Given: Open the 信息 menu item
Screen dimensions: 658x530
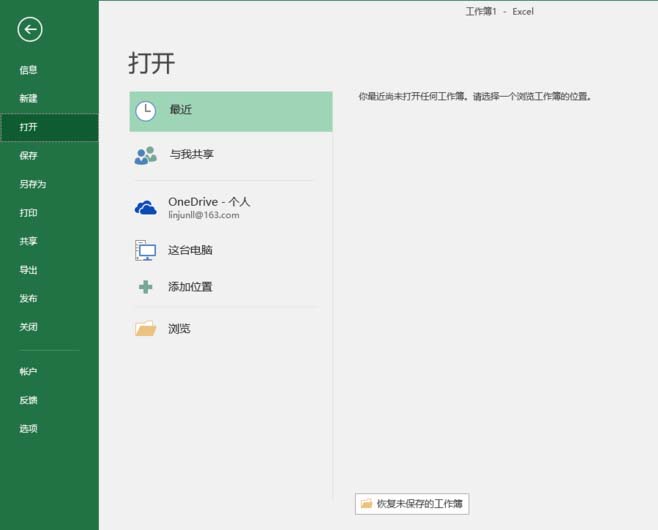Looking at the screenshot, I should tap(29, 70).
